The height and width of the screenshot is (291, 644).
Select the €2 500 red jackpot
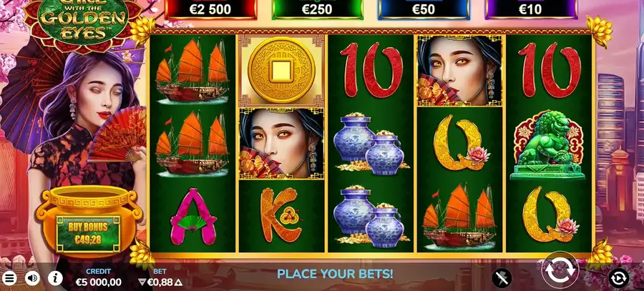pos(210,9)
